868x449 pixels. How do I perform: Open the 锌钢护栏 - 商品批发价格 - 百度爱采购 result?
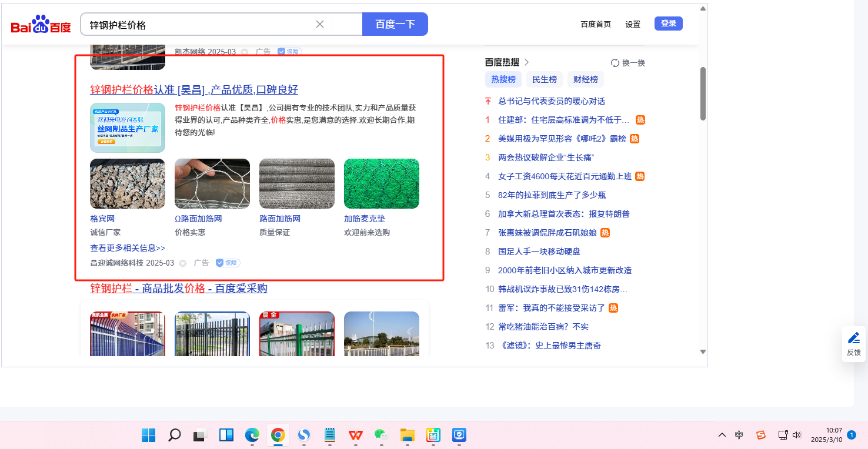[x=179, y=289]
